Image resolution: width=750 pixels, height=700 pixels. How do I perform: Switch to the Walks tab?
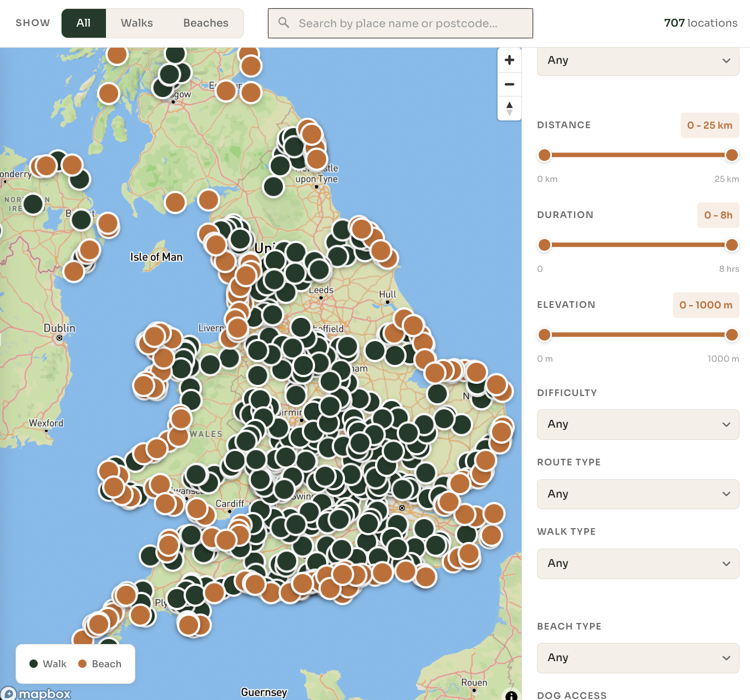(136, 23)
